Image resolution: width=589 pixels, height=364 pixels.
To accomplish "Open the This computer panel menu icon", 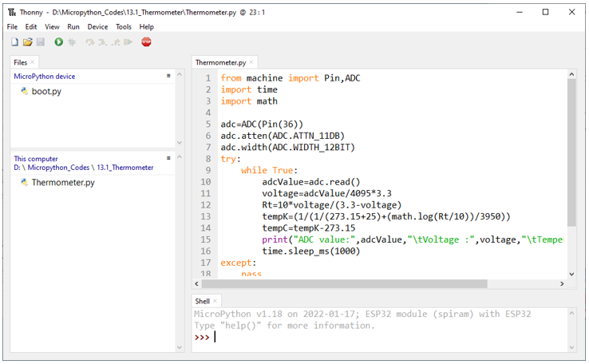I will tap(168, 158).
